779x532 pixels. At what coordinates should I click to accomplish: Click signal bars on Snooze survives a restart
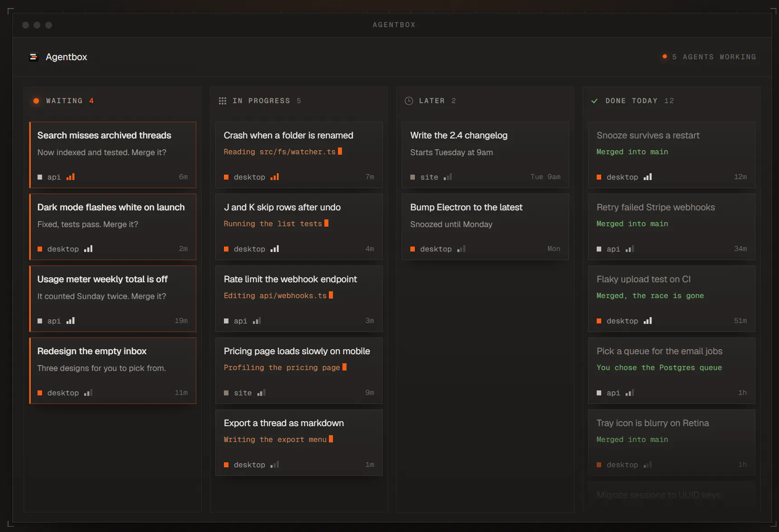(648, 177)
